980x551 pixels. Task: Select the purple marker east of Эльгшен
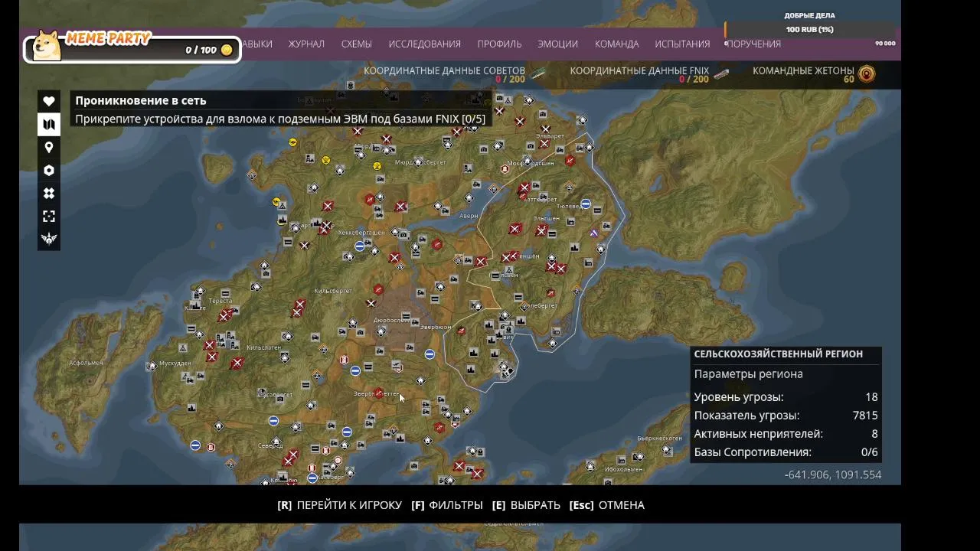593,233
